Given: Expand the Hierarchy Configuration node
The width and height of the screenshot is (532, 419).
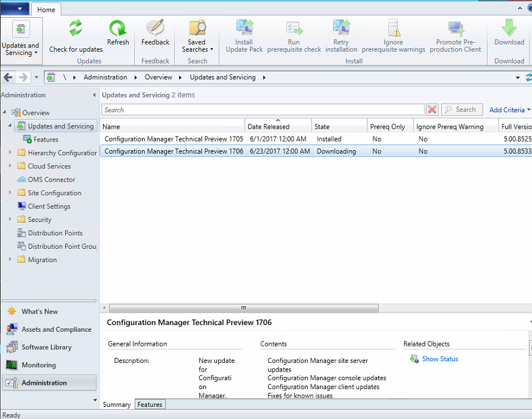Looking at the screenshot, I should (x=10, y=152).
